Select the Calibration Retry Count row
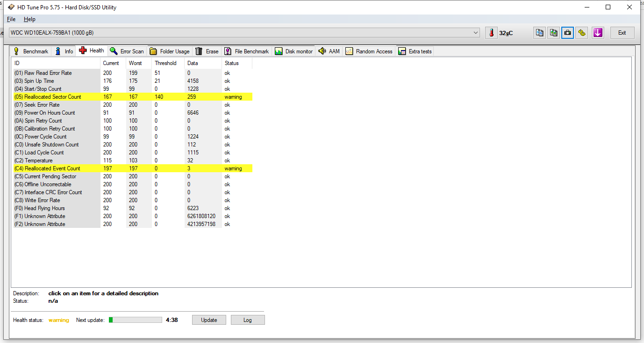The image size is (644, 343). (x=132, y=129)
